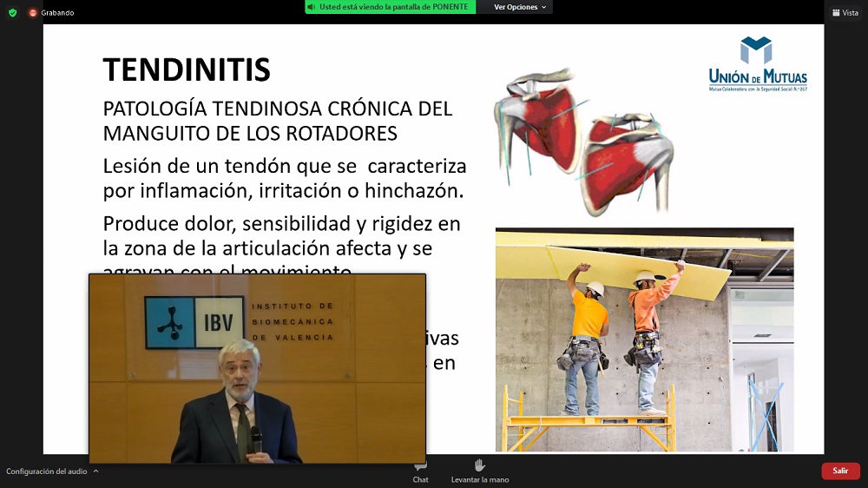Click the shoulder anatomy illustration
This screenshot has height=488, width=868.
(583, 141)
